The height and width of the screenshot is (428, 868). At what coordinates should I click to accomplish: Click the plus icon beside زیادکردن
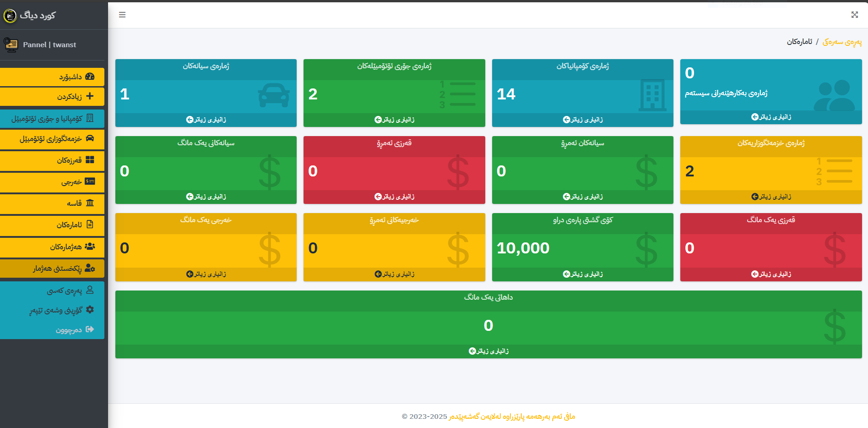(90, 96)
